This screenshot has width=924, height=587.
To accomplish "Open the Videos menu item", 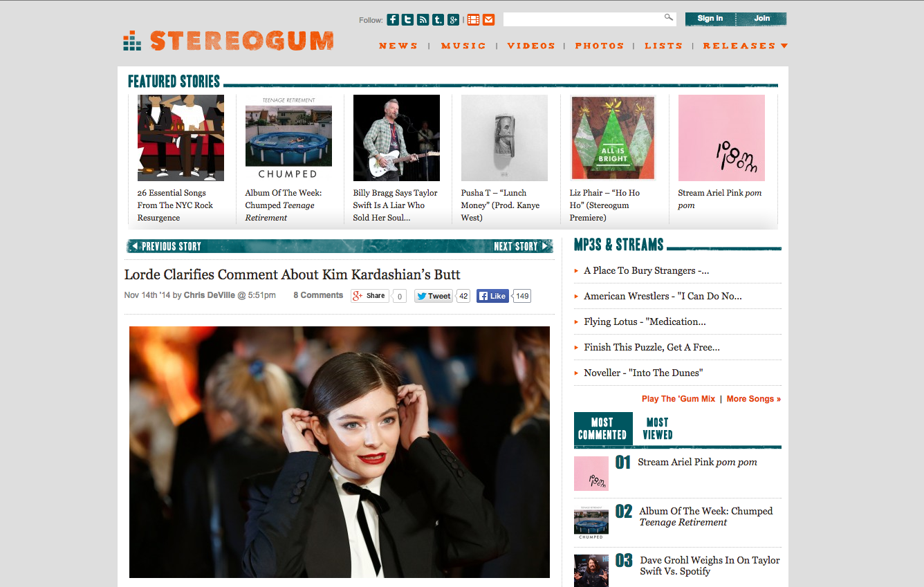I will [531, 46].
